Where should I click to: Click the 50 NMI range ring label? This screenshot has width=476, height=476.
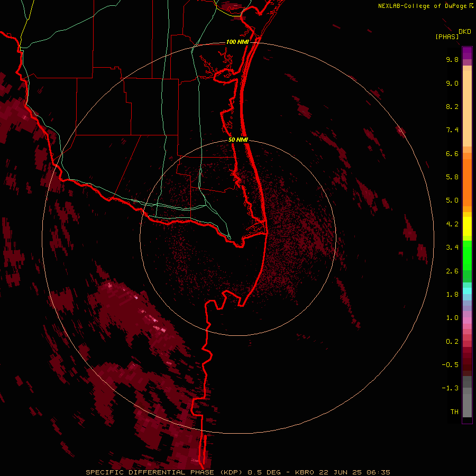[x=238, y=140]
